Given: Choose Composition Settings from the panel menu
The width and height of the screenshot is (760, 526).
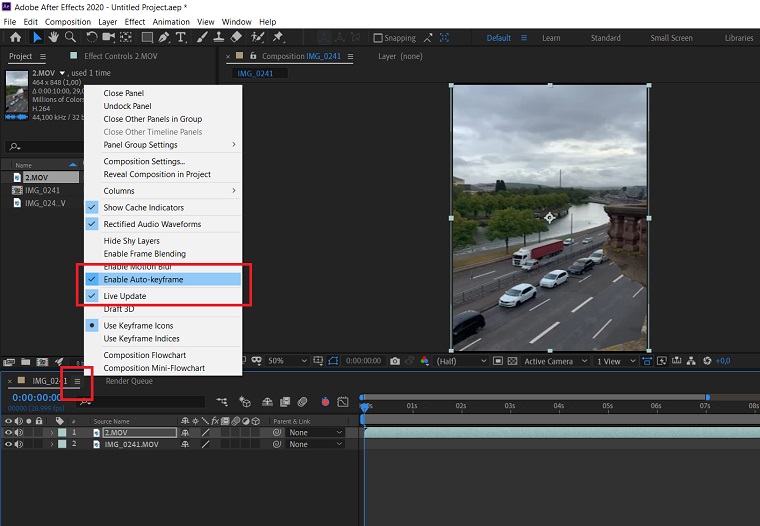Looking at the screenshot, I should point(144,161).
